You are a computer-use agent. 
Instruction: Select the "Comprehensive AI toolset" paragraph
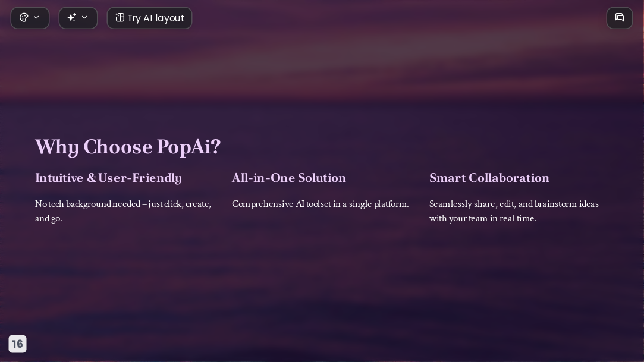pos(321,204)
